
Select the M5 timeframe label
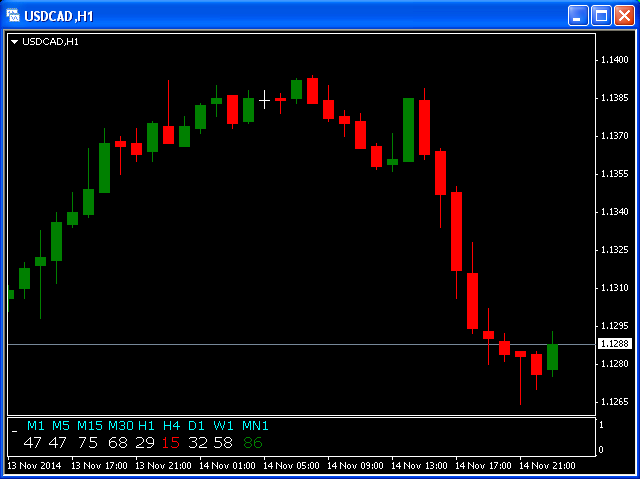[61, 426]
